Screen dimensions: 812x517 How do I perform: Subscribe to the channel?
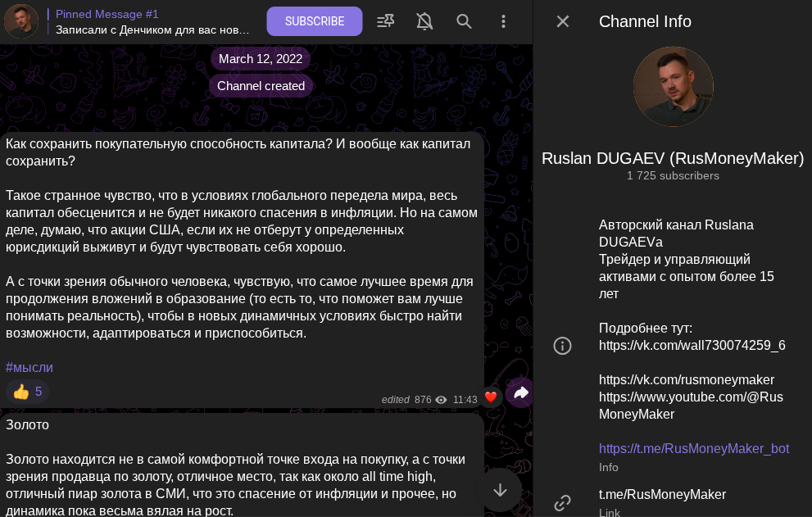point(315,21)
